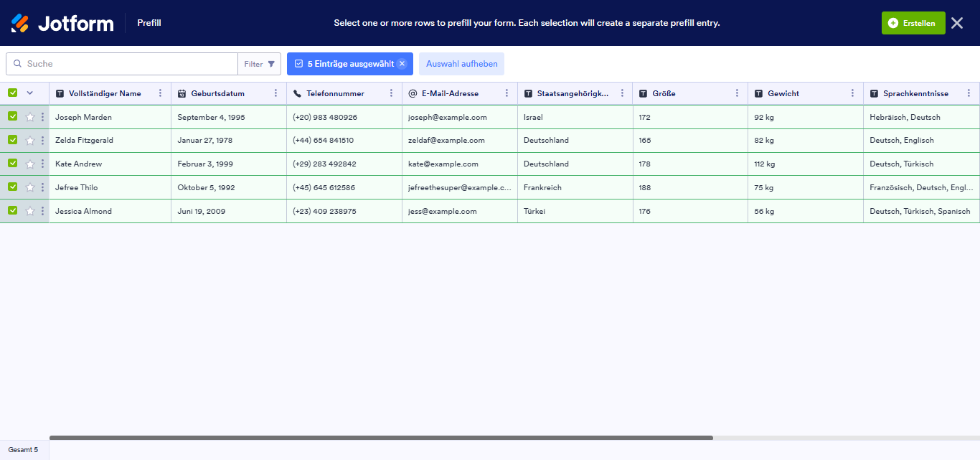Click the 5 Einträge ausgewählt button

pyautogui.click(x=350, y=64)
